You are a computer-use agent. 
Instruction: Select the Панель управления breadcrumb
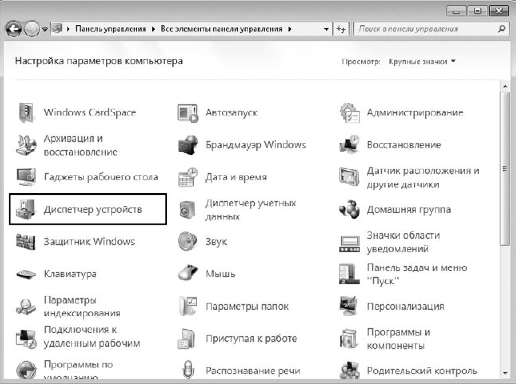coord(111,29)
